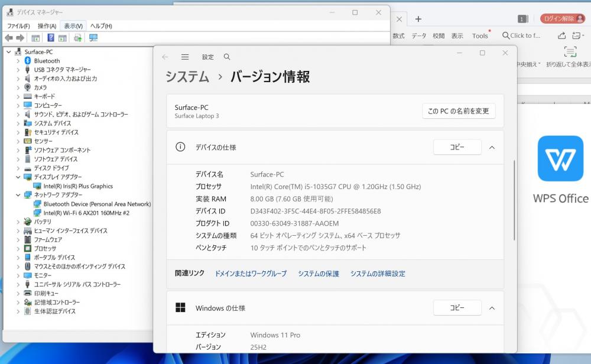Click the この PC の名前を変更 button
Screen dimensions: 591x364
(459, 111)
